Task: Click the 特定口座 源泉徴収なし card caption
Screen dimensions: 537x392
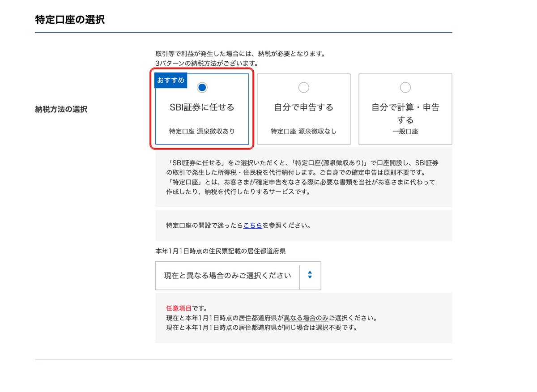Action: click(x=303, y=132)
